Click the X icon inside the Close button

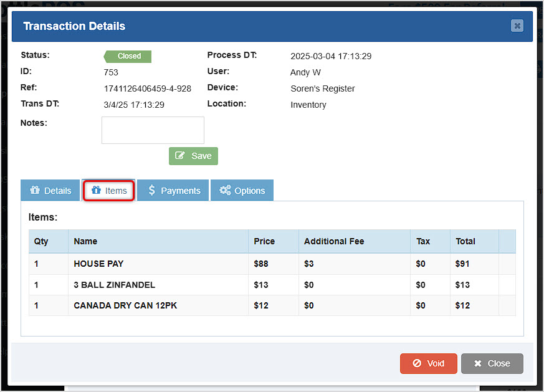click(477, 363)
